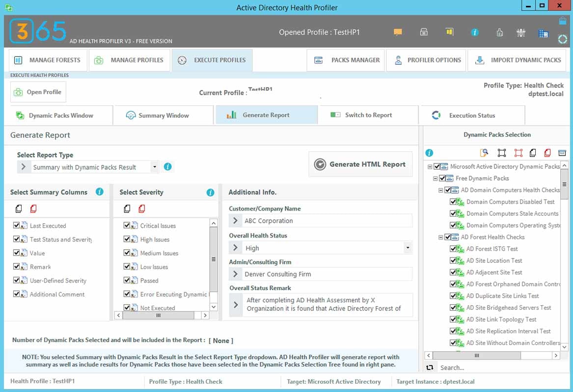Screen dimensions: 573x392
Task: Switch to Packs Manager tab
Action: (346, 60)
